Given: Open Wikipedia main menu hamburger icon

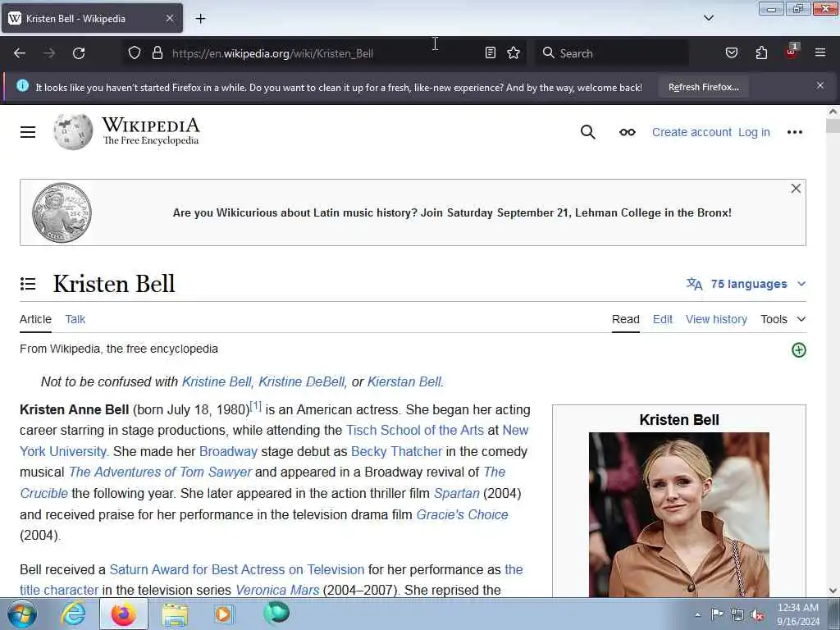Looking at the screenshot, I should (x=28, y=132).
